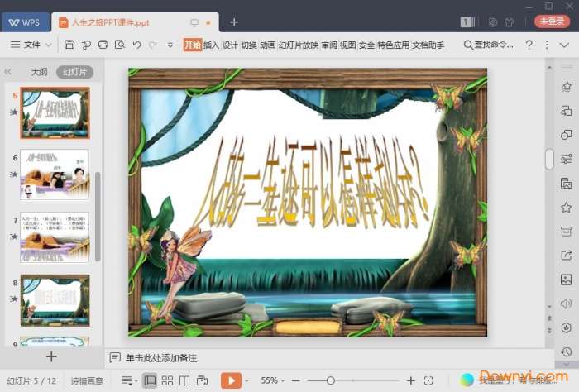Open the picture icon in right sidebar

[x=566, y=280]
